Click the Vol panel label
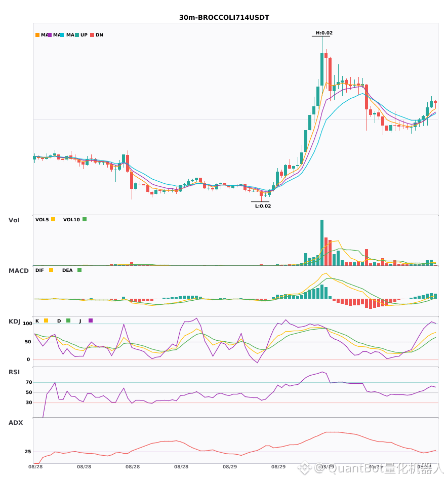The height and width of the screenshot is (481, 448). pyautogui.click(x=14, y=220)
